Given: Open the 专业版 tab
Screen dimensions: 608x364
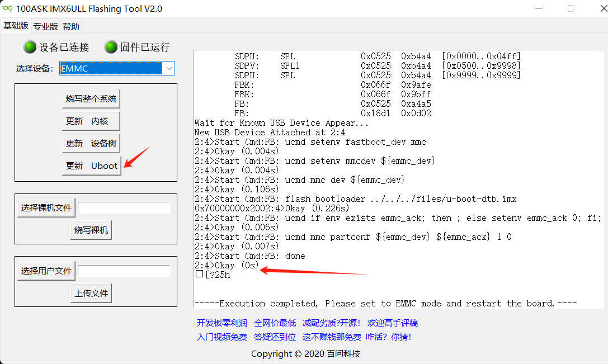Looking at the screenshot, I should pos(45,26).
